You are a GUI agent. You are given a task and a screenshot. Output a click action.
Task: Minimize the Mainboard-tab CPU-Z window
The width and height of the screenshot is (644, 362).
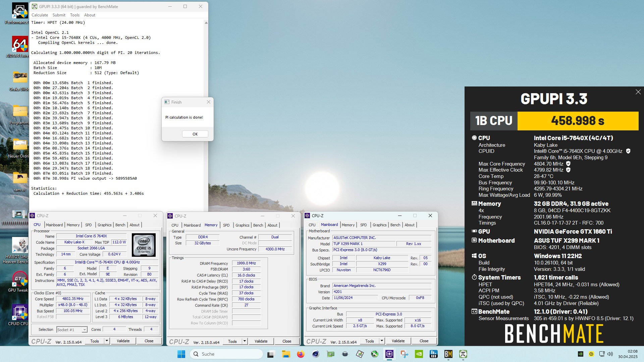399,216
